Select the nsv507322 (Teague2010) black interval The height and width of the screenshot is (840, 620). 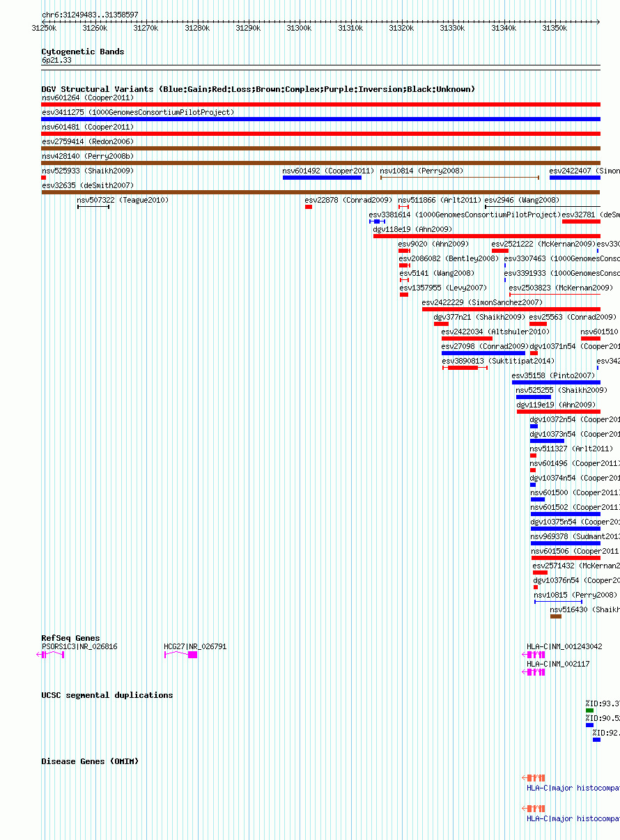click(93, 207)
